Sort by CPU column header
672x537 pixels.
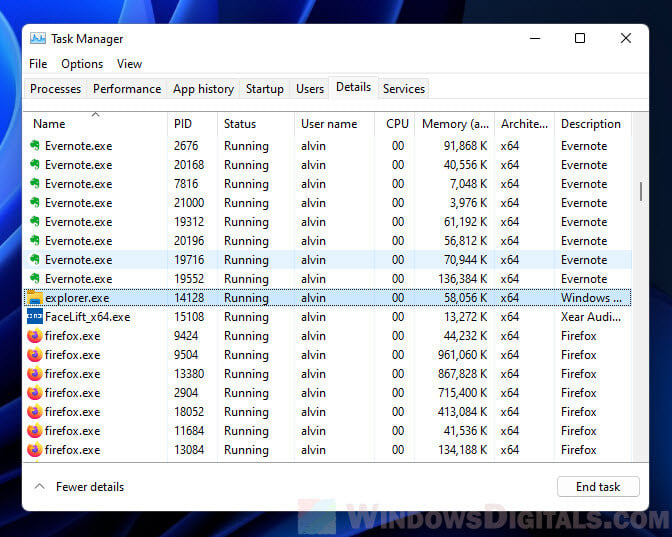394,124
